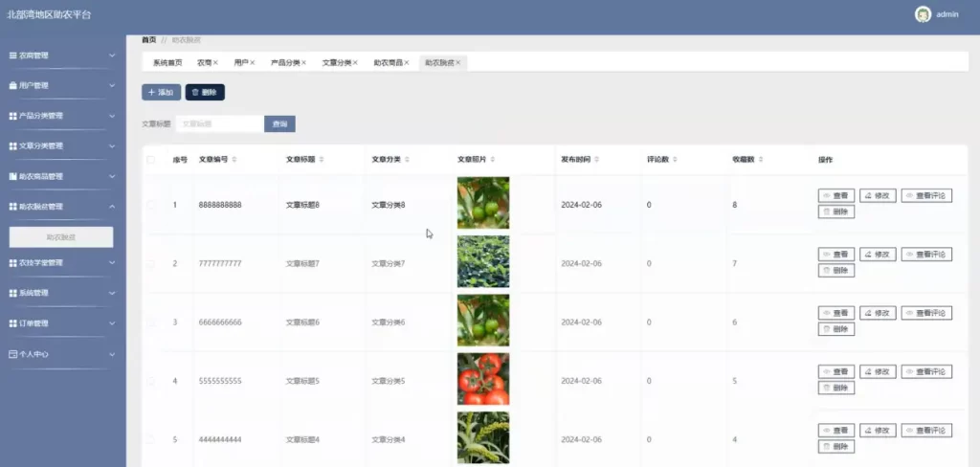Expand the 订单管理 menu chevron

tap(113, 323)
